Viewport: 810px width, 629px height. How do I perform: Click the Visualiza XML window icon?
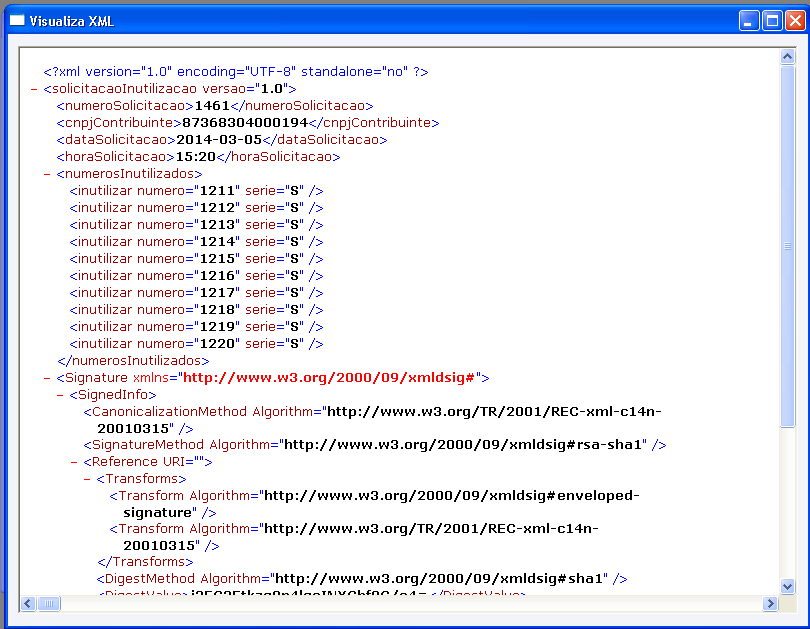point(17,21)
